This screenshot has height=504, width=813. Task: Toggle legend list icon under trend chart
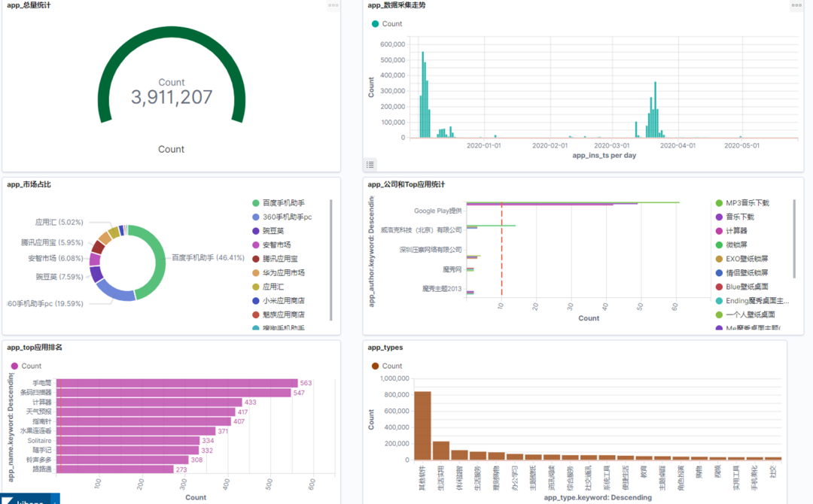point(370,165)
